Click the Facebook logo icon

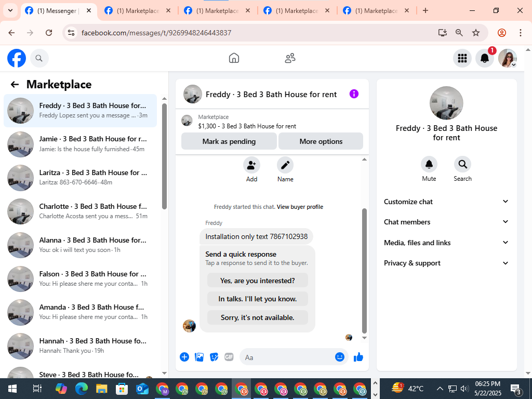coord(17,58)
